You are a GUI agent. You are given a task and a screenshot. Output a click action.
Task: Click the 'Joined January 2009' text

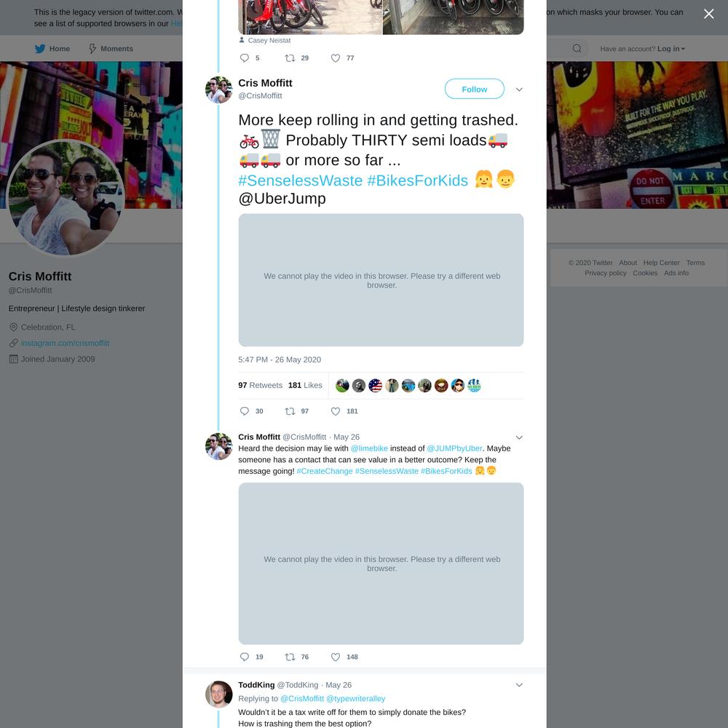(58, 360)
